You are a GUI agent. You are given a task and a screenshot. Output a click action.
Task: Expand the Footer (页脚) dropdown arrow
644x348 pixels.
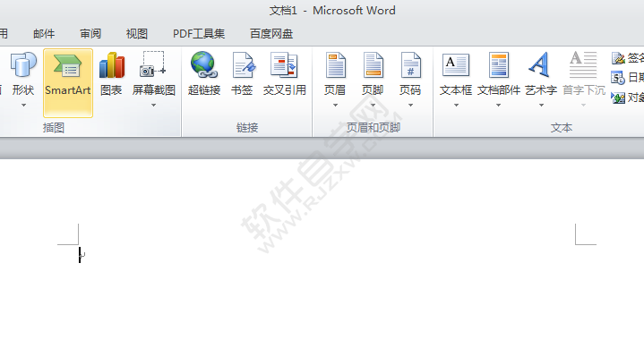click(x=373, y=106)
